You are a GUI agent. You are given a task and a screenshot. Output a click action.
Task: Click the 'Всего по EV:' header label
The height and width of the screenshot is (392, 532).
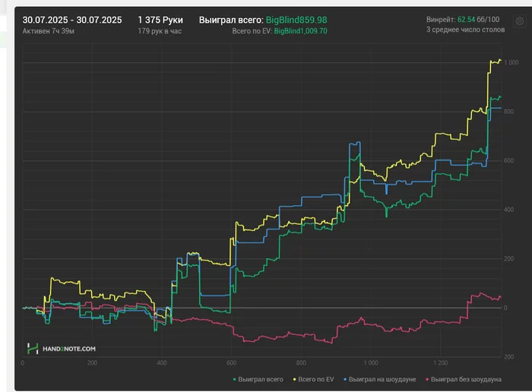[x=252, y=31]
